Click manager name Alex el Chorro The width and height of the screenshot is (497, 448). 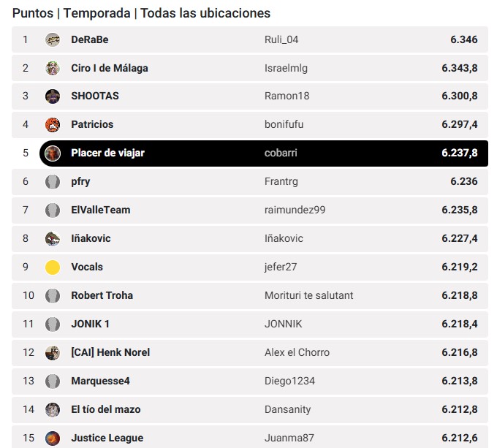[297, 352]
